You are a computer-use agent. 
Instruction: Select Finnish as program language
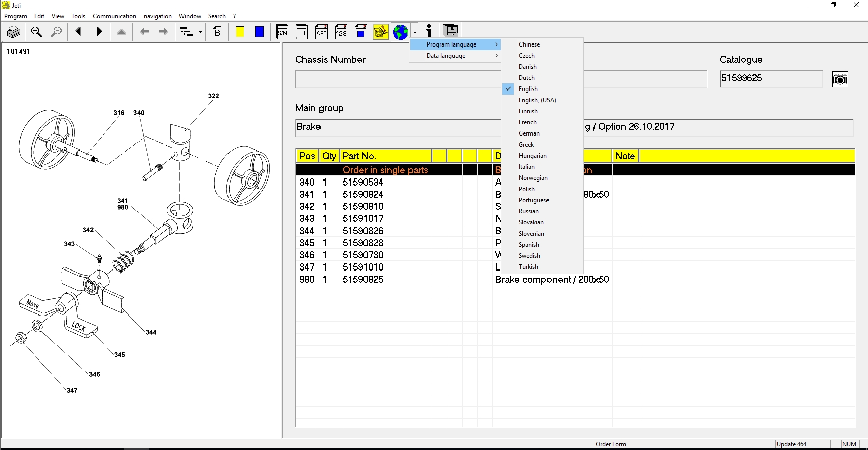(x=542, y=111)
